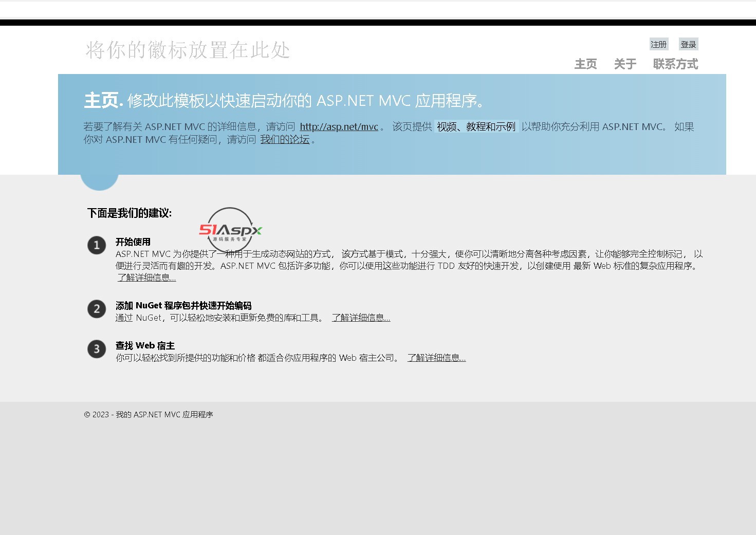Open the 关于 navigation menu item
Image resolution: width=756 pixels, height=535 pixels.
(x=625, y=64)
